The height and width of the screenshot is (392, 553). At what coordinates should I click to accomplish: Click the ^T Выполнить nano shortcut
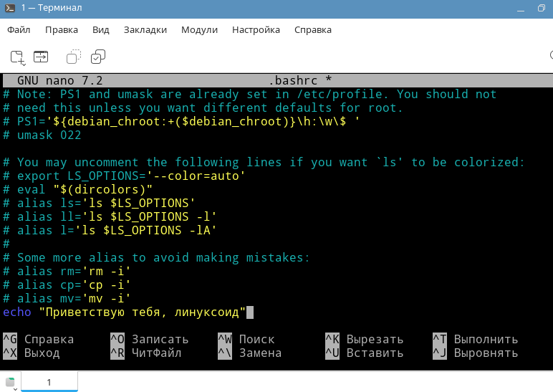click(x=476, y=339)
